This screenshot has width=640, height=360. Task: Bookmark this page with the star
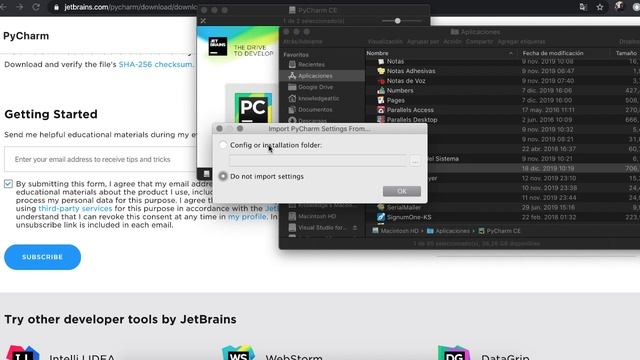[600, 7]
